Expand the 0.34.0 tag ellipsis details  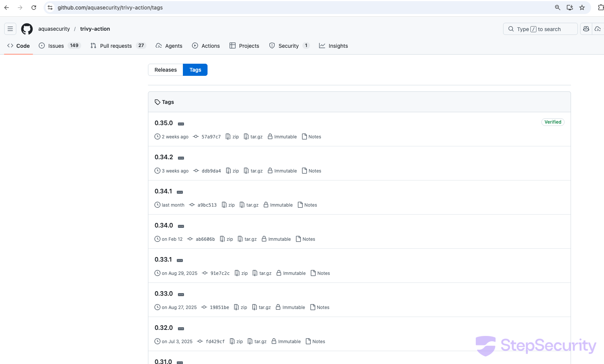181,226
